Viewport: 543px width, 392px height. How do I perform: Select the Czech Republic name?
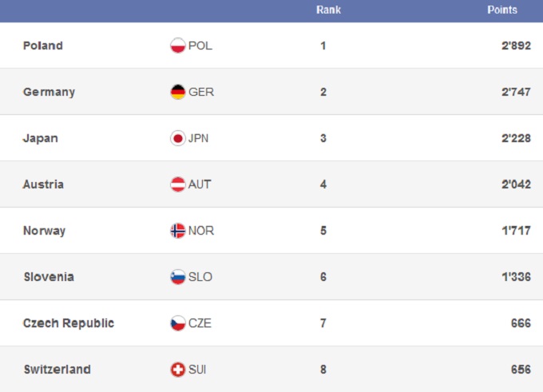coord(69,323)
